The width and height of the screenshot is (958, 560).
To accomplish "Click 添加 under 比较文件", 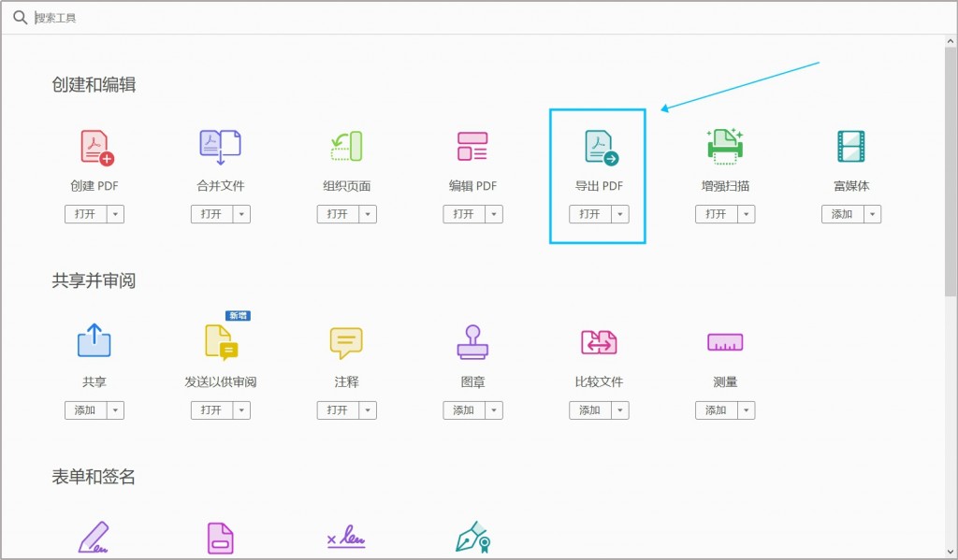I will (x=589, y=410).
